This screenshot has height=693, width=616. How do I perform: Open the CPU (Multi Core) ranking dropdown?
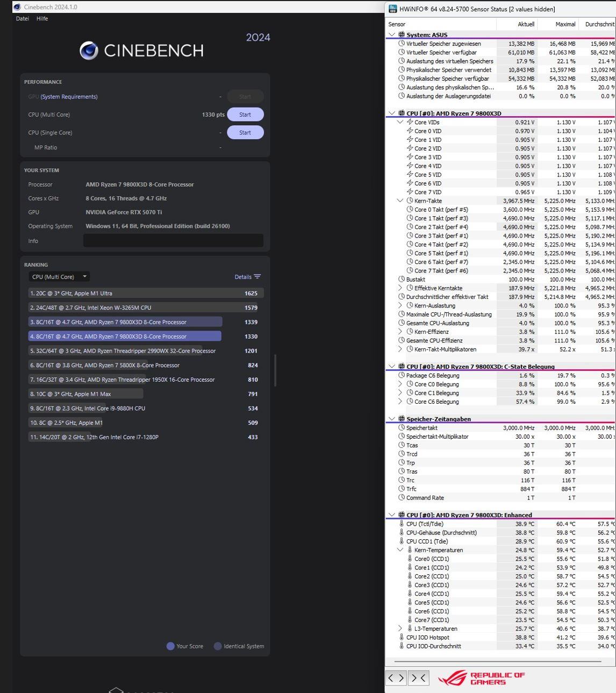tap(59, 277)
